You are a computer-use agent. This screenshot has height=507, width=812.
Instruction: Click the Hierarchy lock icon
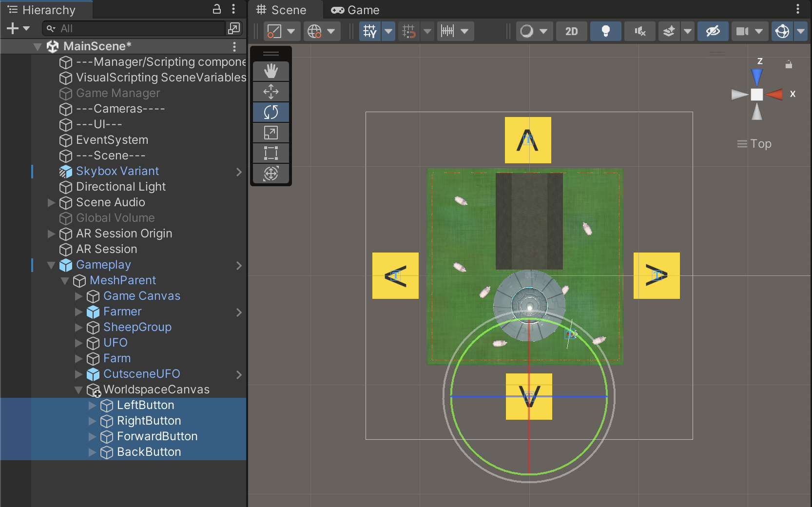(x=217, y=9)
